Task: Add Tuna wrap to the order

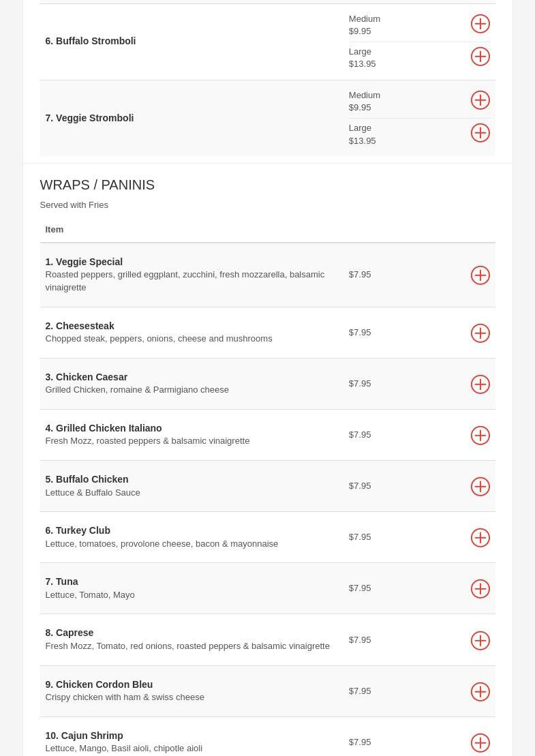Action: 480,589
